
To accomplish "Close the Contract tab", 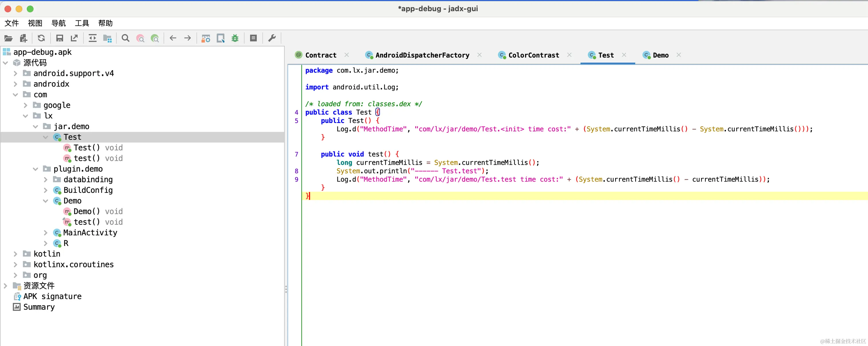I will coord(346,55).
